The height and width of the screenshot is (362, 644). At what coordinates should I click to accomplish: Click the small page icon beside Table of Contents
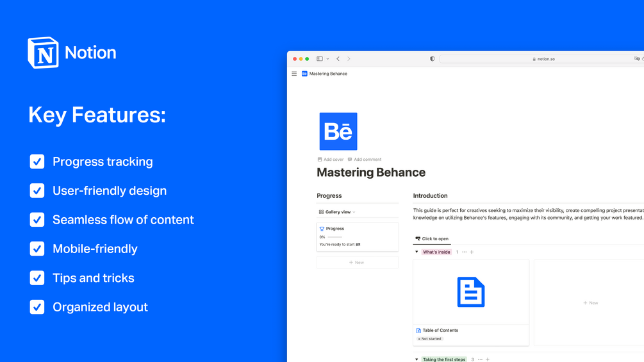pyautogui.click(x=418, y=331)
